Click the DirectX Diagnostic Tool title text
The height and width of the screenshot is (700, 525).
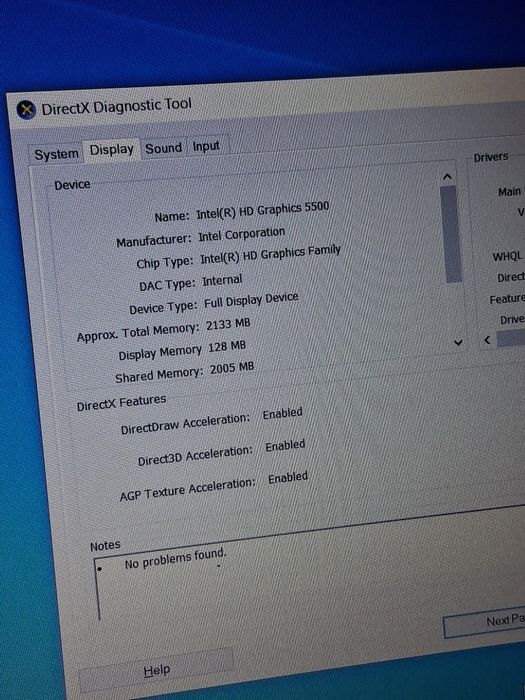point(117,107)
